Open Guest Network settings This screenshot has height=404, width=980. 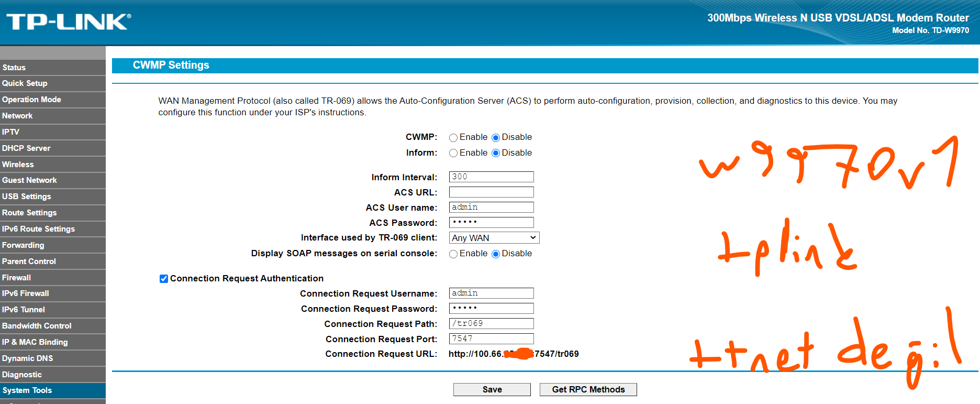(x=52, y=180)
